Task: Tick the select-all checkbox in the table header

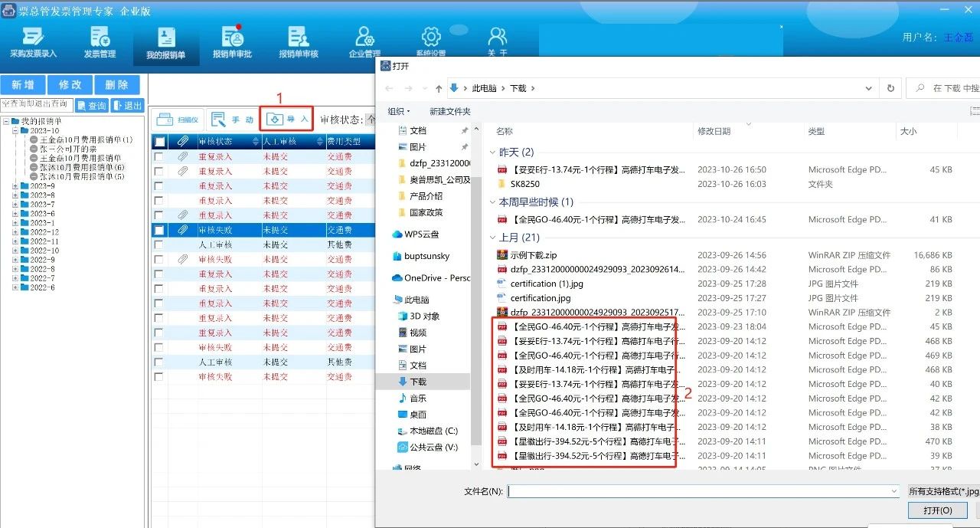Action: tap(159, 142)
